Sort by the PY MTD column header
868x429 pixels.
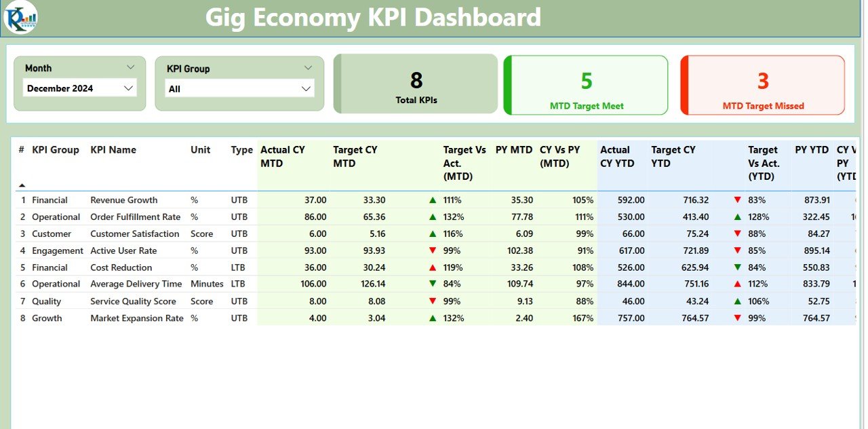513,149
